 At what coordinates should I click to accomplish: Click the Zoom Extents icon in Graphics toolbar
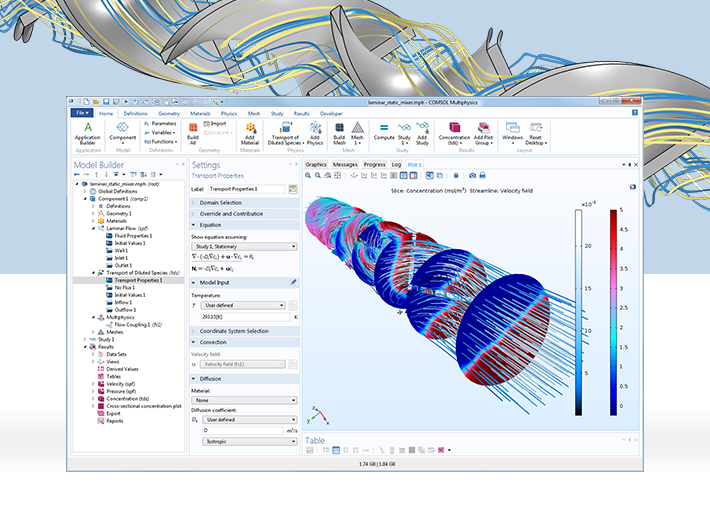[x=337, y=176]
